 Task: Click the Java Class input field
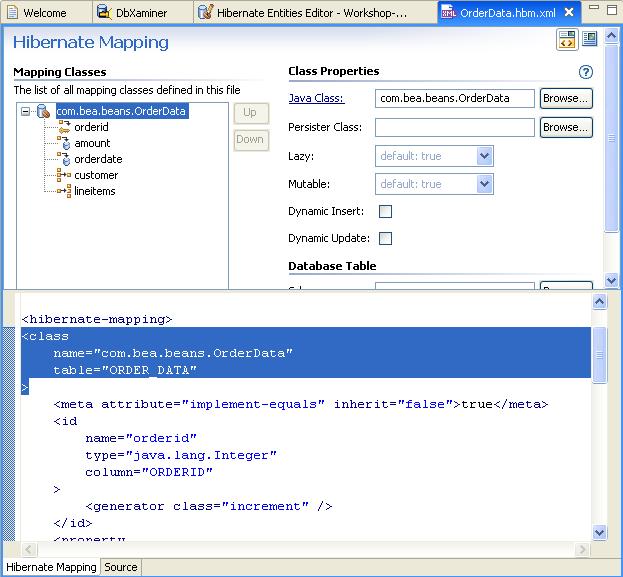pos(455,98)
